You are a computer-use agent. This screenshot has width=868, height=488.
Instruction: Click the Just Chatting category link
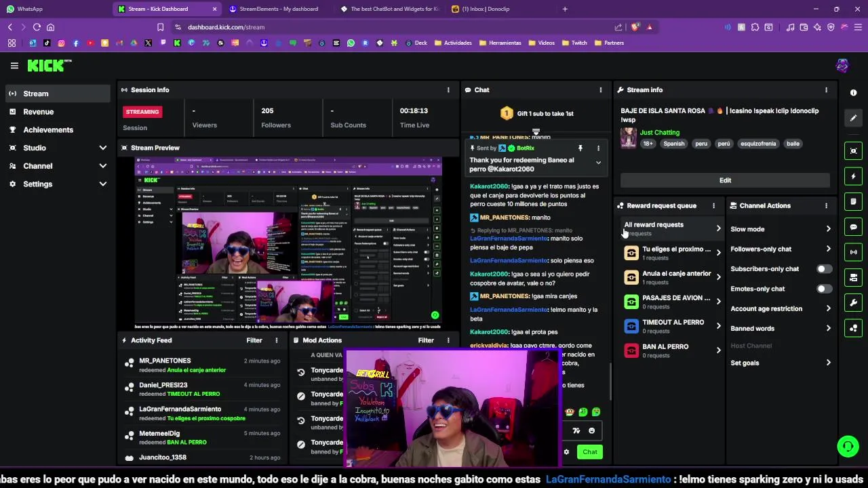660,132
